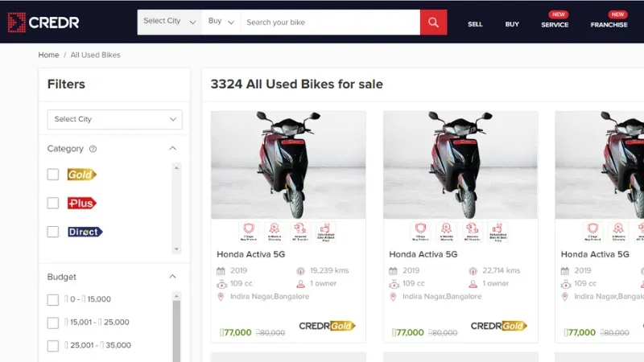Click 77,000 price on third card
This screenshot has width=644, height=362.
pos(580,332)
